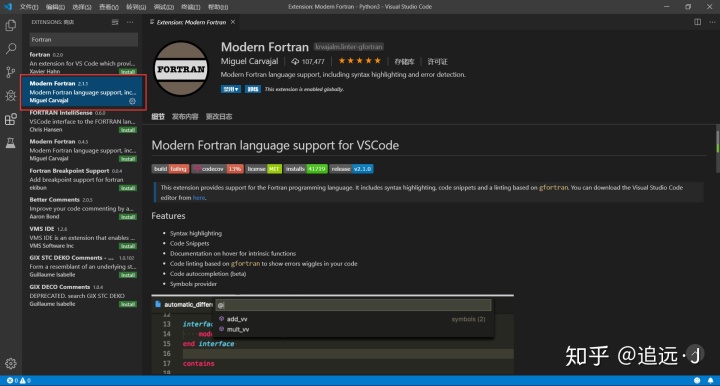Split the editor to the right

click(698, 22)
